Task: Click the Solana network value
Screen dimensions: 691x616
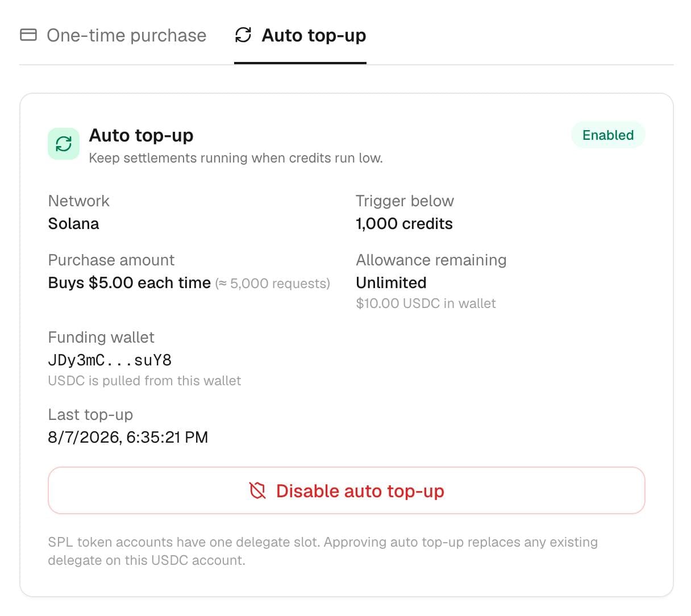Action: click(73, 224)
